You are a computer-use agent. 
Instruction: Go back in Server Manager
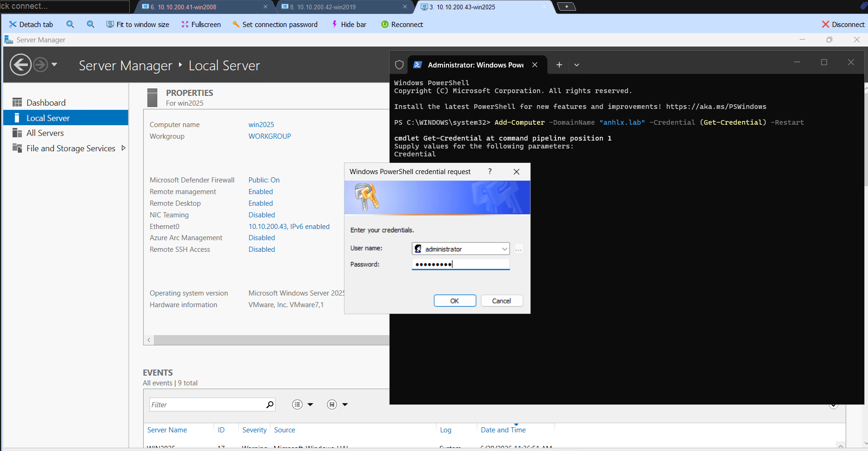[x=20, y=64]
